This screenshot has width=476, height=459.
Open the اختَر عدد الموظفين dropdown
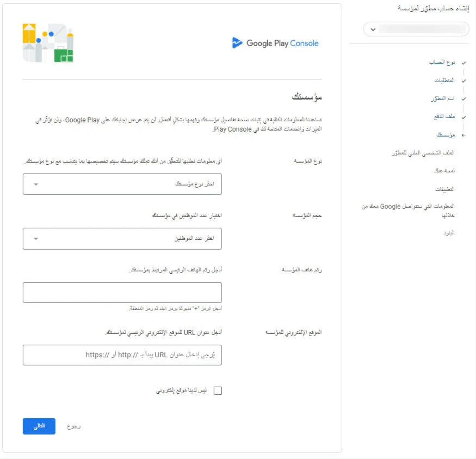[x=122, y=238]
